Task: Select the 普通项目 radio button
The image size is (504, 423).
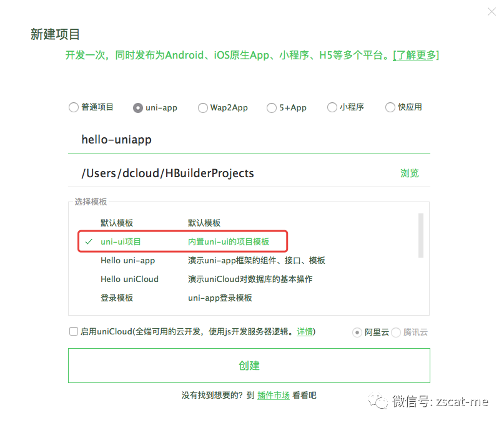Action: click(x=74, y=107)
